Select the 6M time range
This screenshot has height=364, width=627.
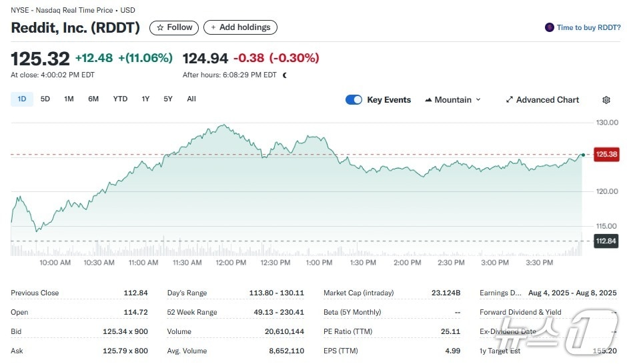pos(93,99)
